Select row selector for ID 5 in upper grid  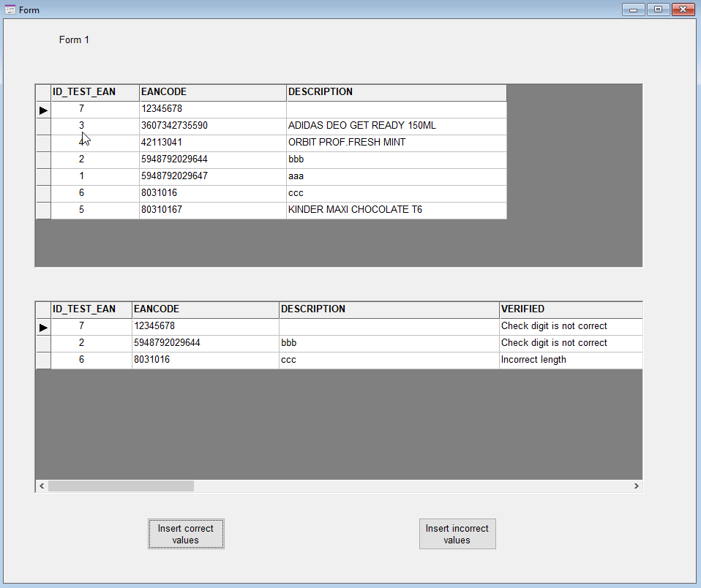coord(43,210)
